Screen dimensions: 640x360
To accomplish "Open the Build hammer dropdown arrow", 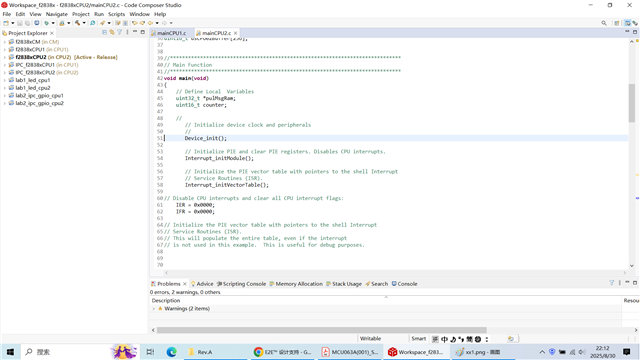I will pyautogui.click(x=84, y=23).
